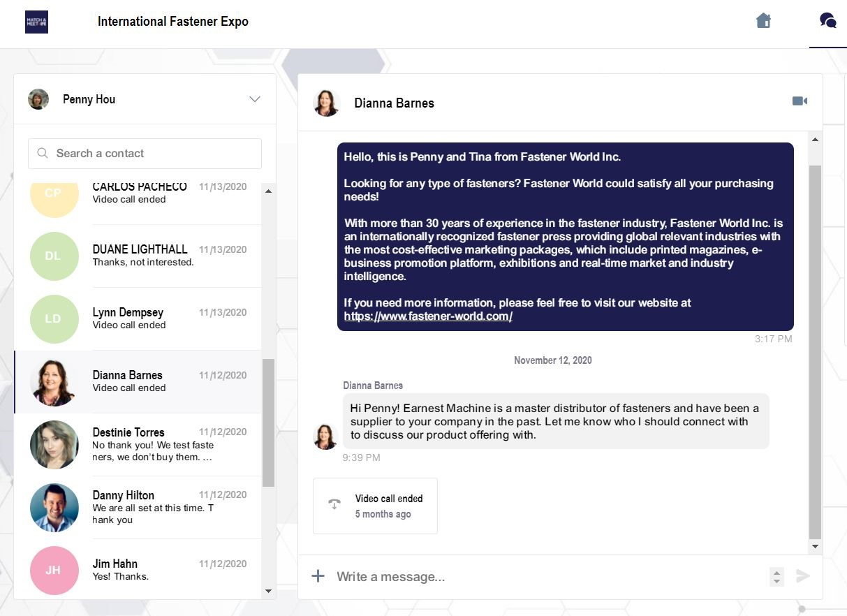Click contact list scrollbar up arrow
847x616 pixels.
pos(269,190)
